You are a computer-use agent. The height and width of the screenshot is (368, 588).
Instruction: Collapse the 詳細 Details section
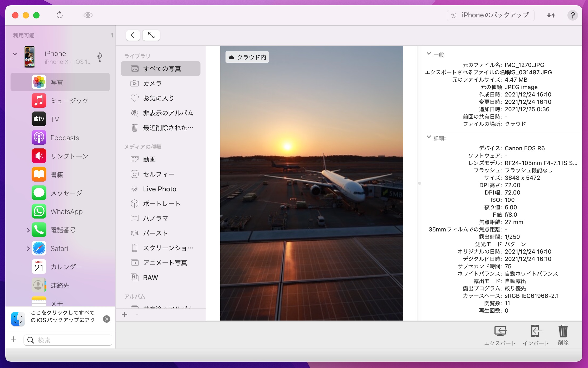coord(429,137)
